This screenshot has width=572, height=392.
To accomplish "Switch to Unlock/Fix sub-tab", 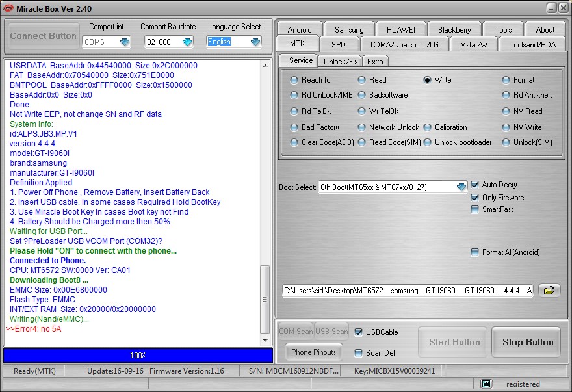I will pos(341,61).
